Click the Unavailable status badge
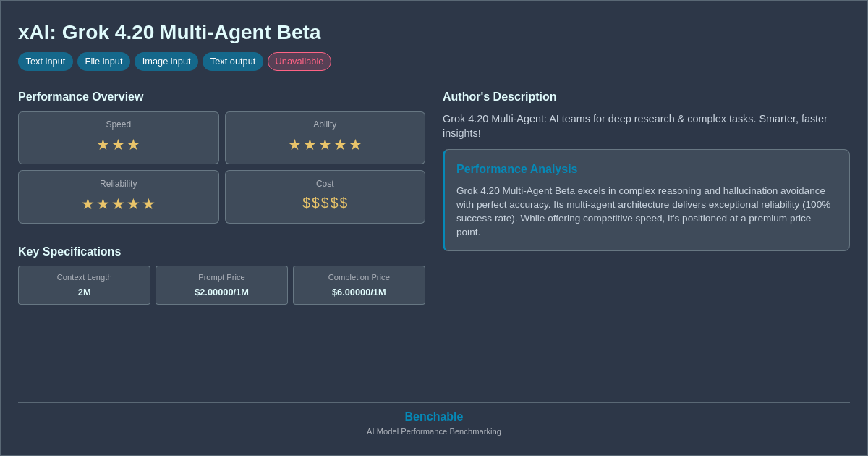868x456 pixels. (299, 62)
